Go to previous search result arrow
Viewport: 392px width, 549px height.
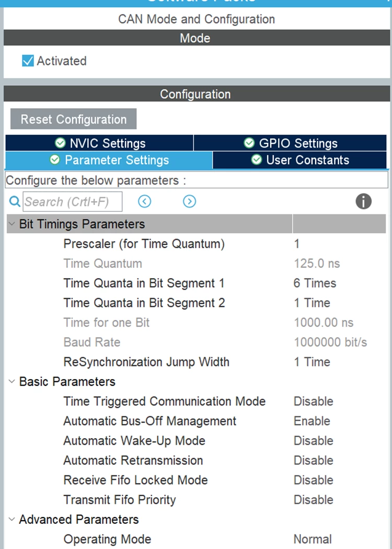coord(145,201)
